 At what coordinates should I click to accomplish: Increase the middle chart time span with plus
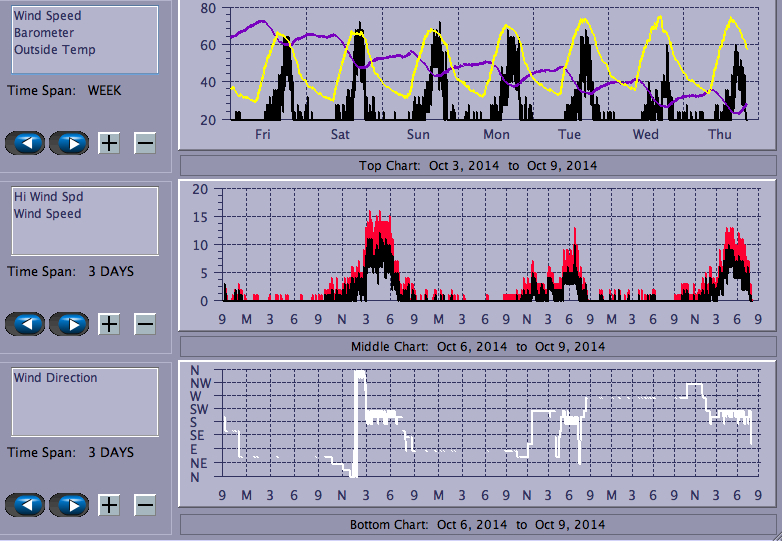point(109,324)
